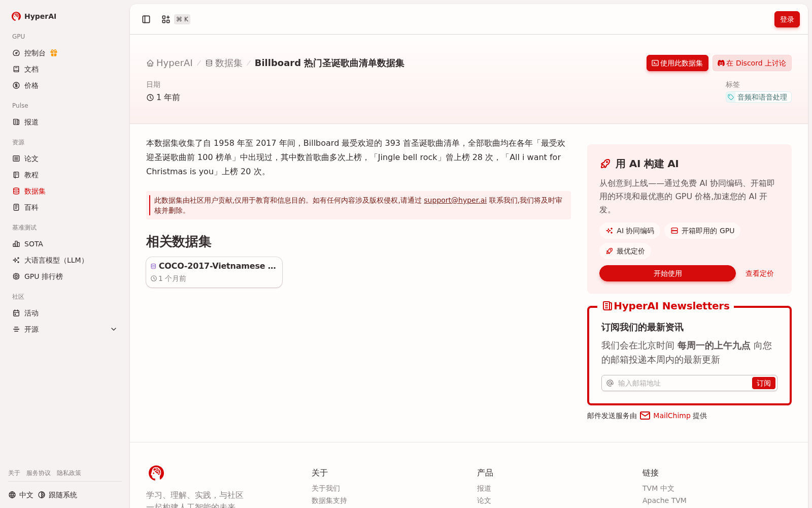Click the 控制台 gauge icon

(x=16, y=53)
